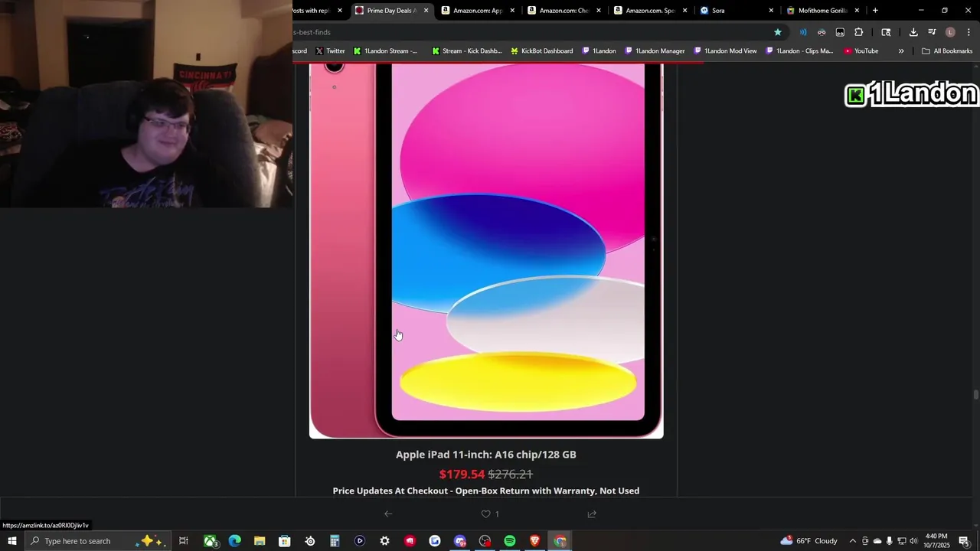
Task: Open Chrome from taskbar
Action: [560, 541]
